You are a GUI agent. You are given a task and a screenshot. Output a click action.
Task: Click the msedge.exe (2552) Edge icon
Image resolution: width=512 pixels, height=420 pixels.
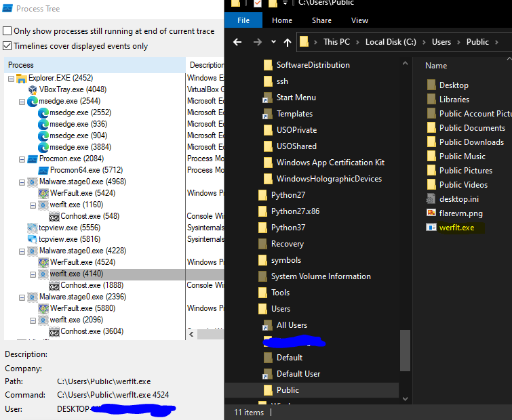43,113
